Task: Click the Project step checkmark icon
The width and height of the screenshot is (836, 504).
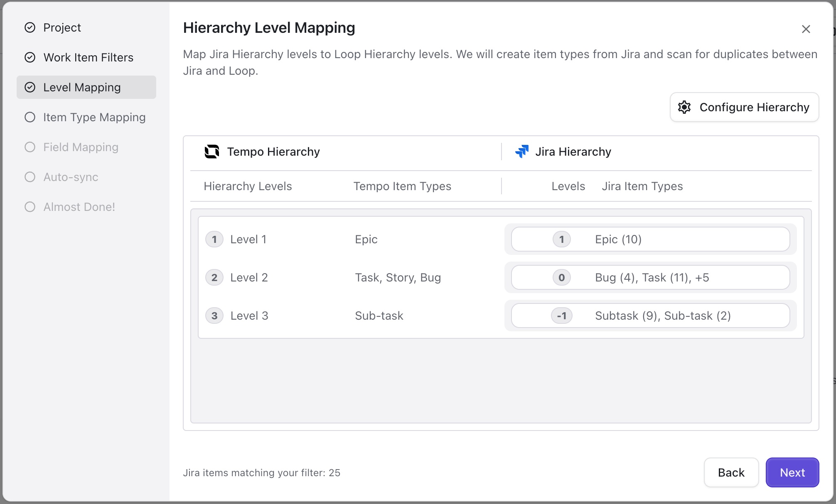Action: click(30, 27)
